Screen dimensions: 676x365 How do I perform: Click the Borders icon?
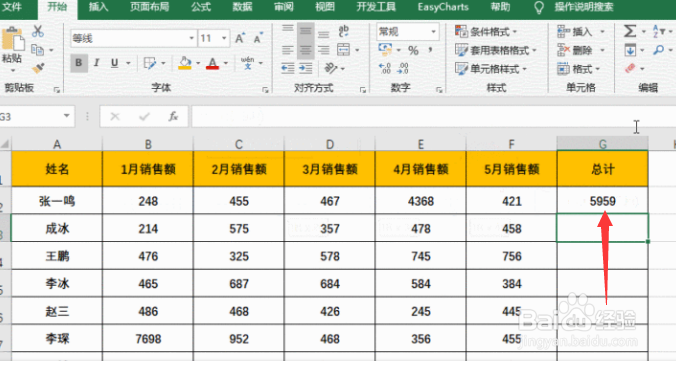point(150,63)
